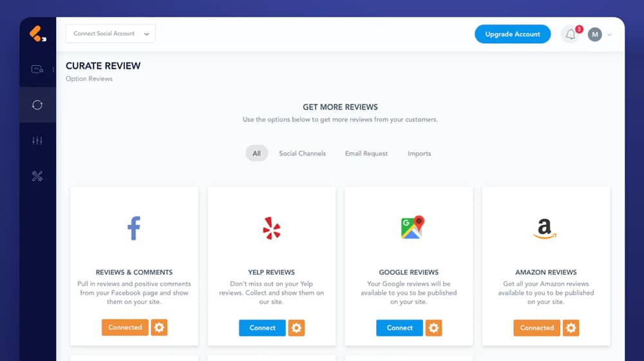Click the Yelp logo icon
This screenshot has width=644, height=361.
[x=272, y=228]
